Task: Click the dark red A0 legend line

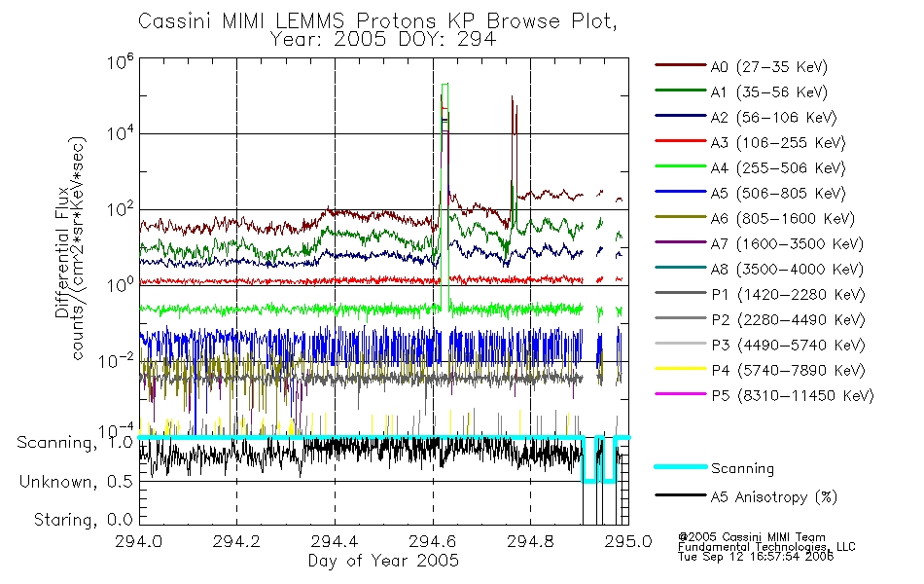Action: [681, 65]
